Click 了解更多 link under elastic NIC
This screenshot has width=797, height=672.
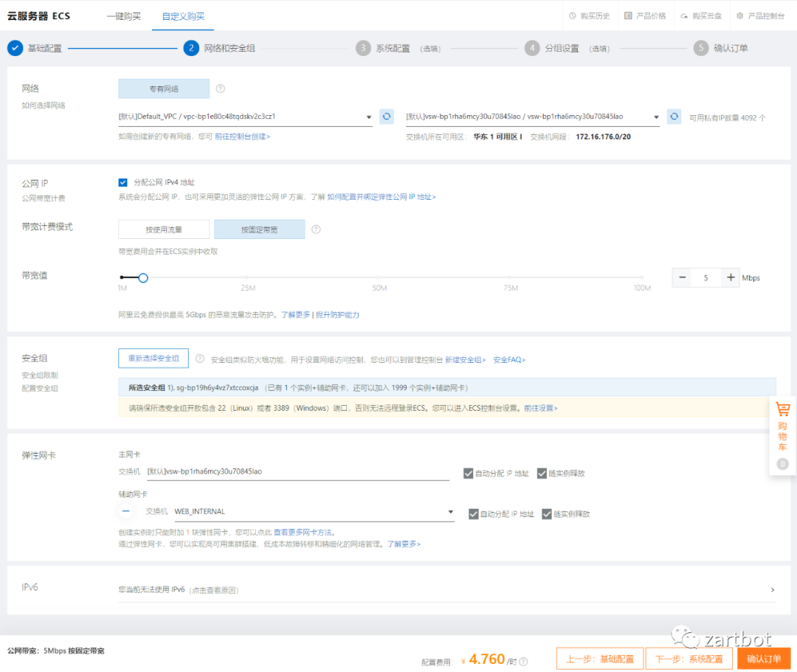coord(404,544)
